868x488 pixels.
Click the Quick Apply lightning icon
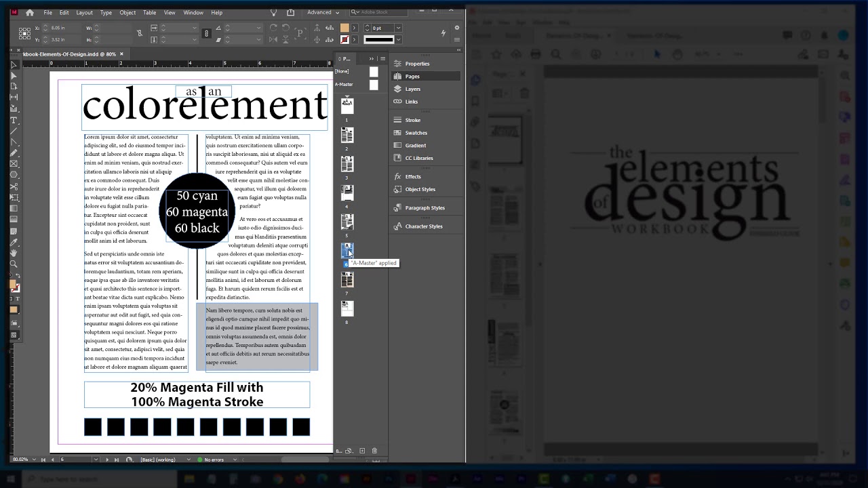point(443,33)
